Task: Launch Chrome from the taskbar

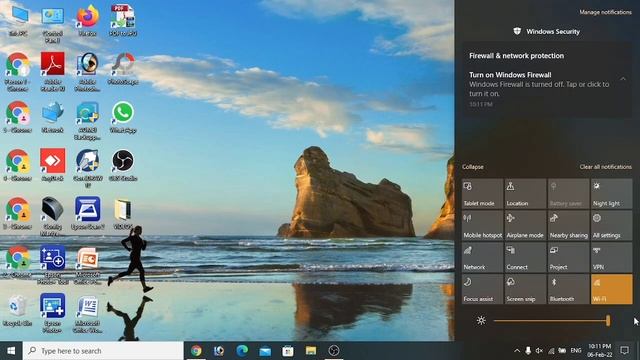Action: 196,351
